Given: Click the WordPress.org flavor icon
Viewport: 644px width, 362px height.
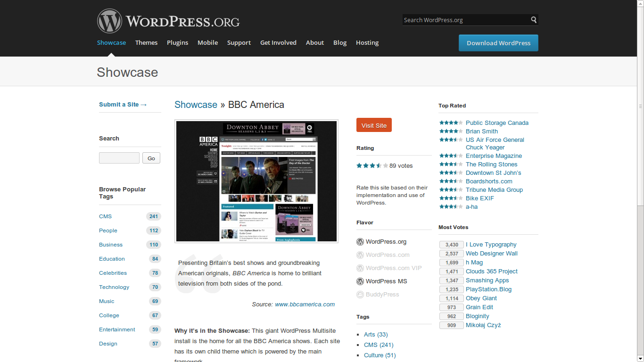Looking at the screenshot, I should pyautogui.click(x=360, y=242).
